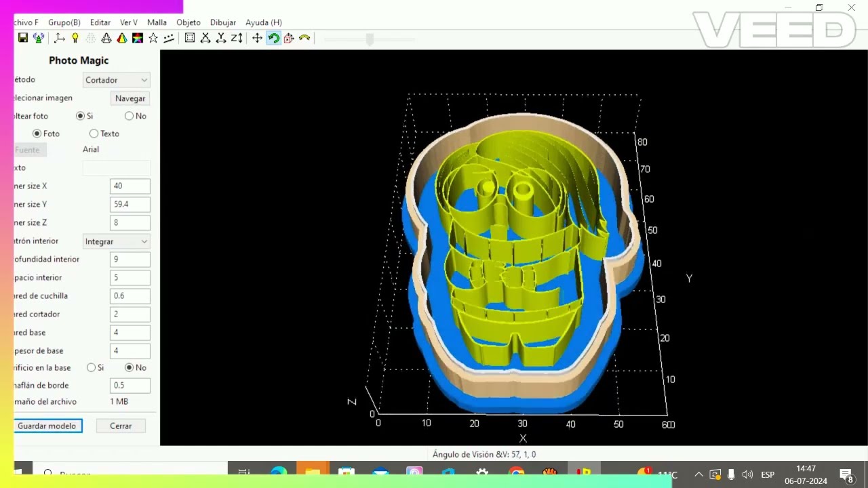Open the Objeto menu
This screenshot has height=488, width=868.
pyautogui.click(x=189, y=22)
